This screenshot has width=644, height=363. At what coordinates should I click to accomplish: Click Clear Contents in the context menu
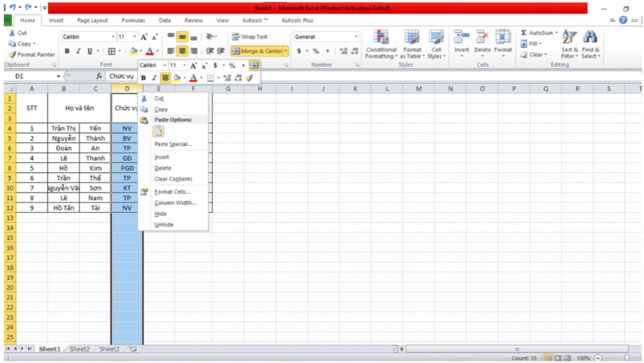pos(173,179)
